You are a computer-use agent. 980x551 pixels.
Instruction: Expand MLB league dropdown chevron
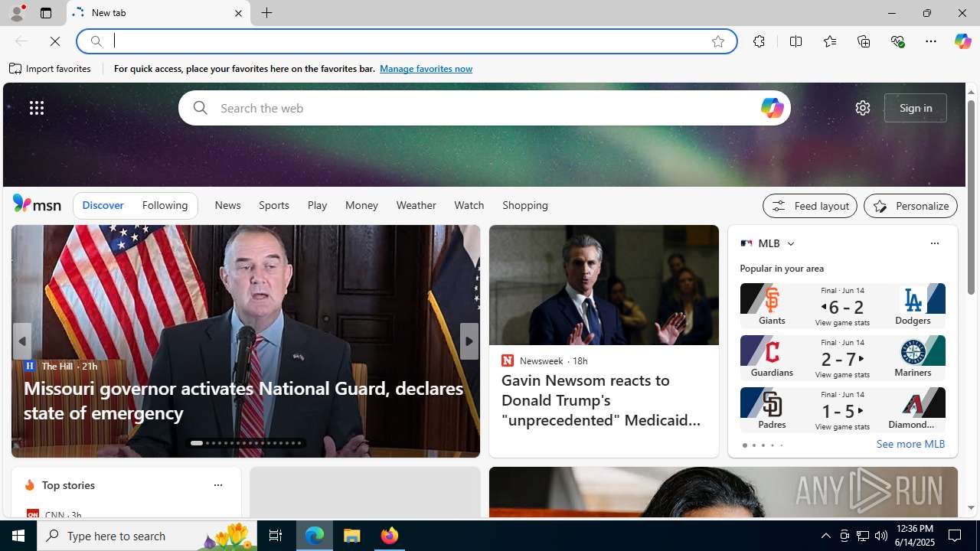click(790, 243)
